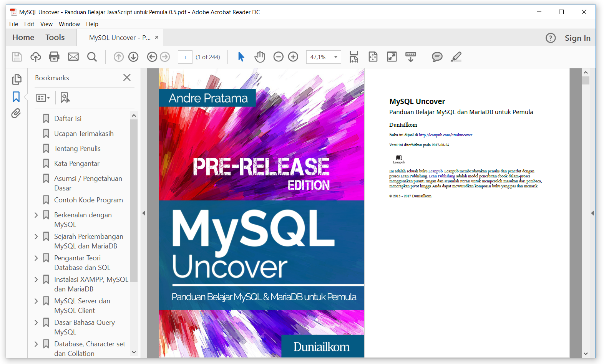This screenshot has width=604, height=364.
Task: Click the Save file icon
Action: point(17,57)
